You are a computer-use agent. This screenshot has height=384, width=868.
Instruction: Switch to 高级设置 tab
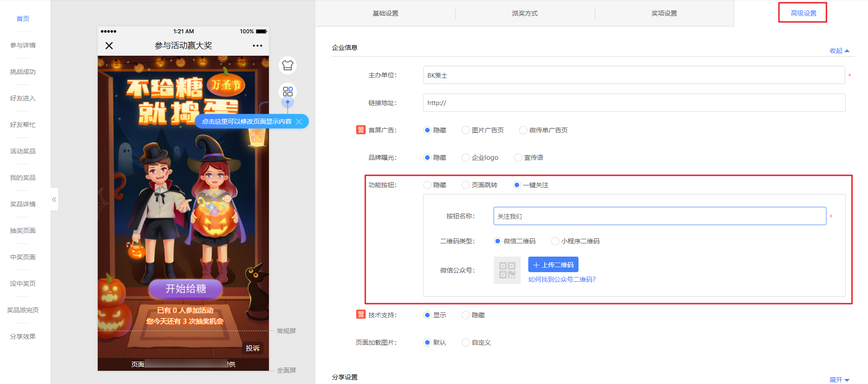coord(803,13)
